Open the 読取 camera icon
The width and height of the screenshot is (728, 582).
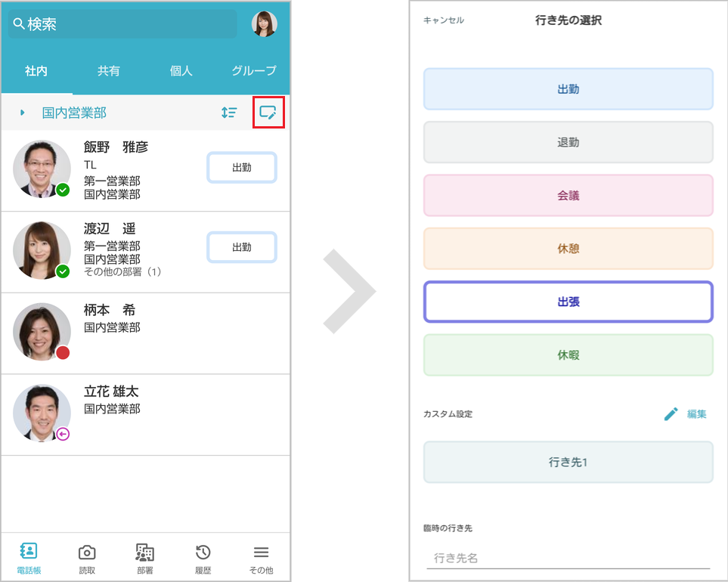pos(87,553)
